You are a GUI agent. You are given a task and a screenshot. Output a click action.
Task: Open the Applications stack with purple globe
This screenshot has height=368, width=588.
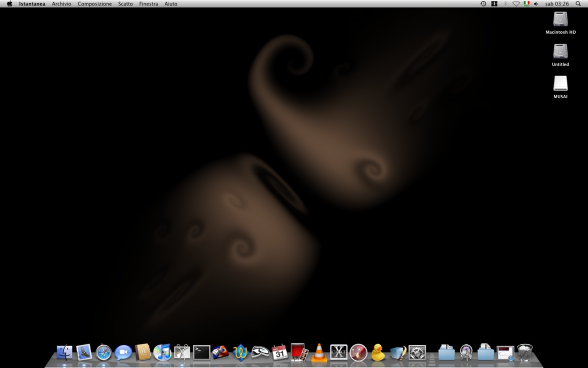pos(466,352)
